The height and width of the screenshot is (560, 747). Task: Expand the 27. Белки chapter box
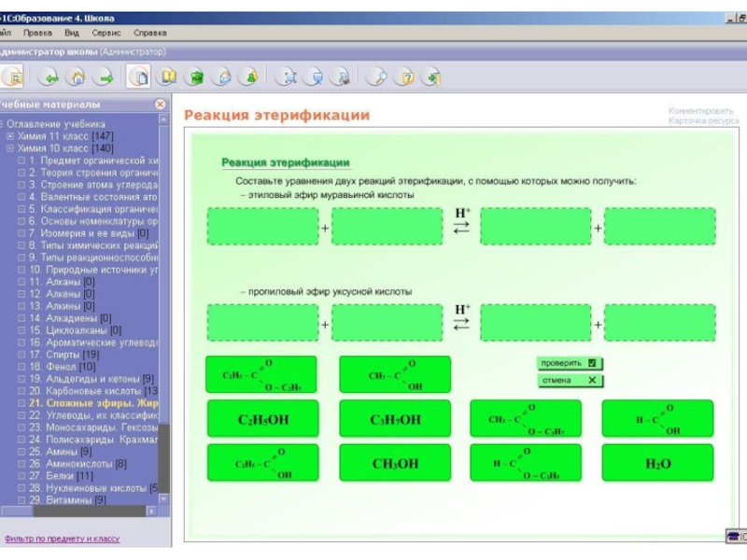point(21,476)
